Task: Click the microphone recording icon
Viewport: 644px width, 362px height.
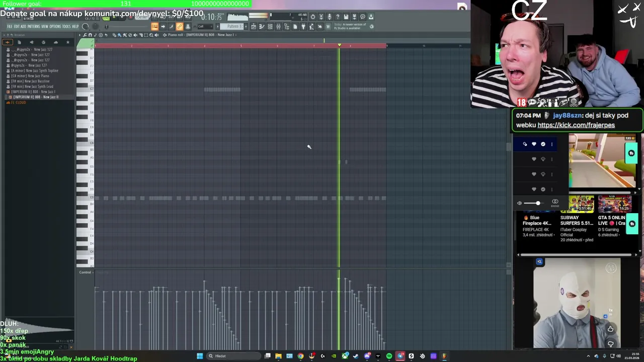Action: click(329, 17)
